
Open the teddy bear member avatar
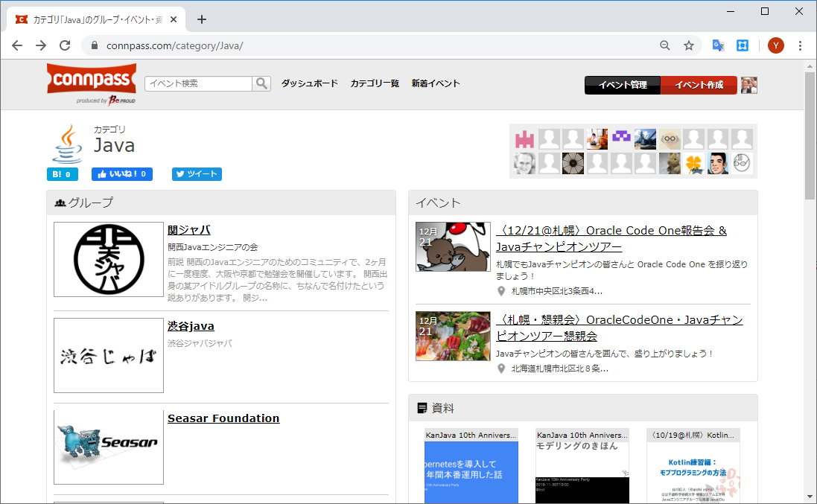670,164
